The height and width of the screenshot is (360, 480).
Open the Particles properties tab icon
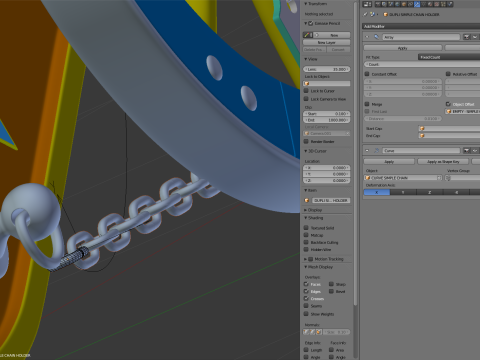(443, 4)
